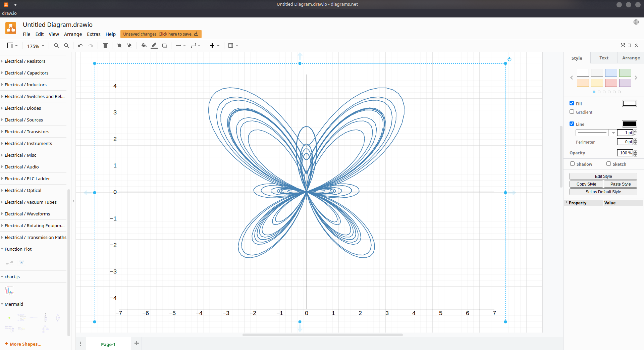This screenshot has width=644, height=350.
Task: Toggle fullscreen mode icon
Action: tap(623, 45)
